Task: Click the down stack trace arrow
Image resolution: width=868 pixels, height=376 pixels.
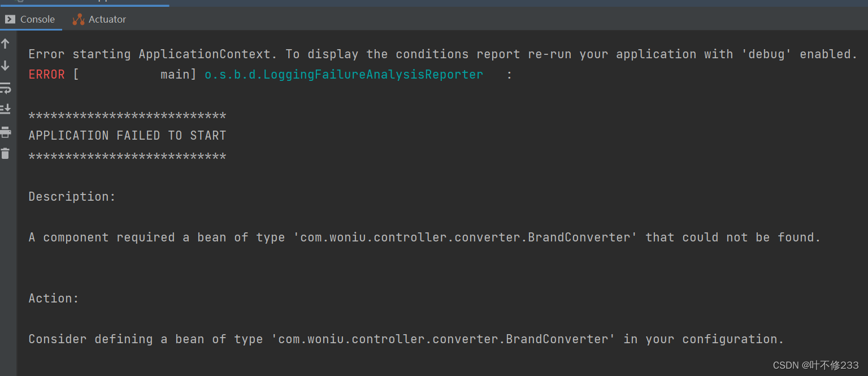Action: click(6, 66)
